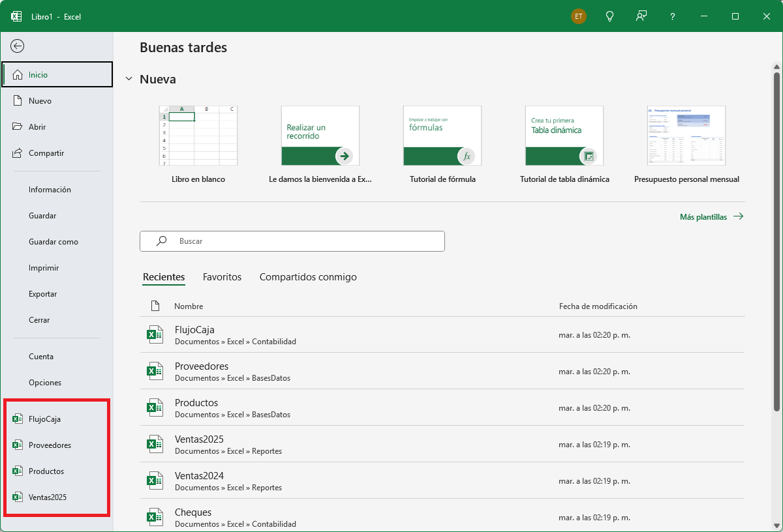Click Excel icon of Cheques row
The width and height of the screenshot is (783, 532).
(155, 518)
